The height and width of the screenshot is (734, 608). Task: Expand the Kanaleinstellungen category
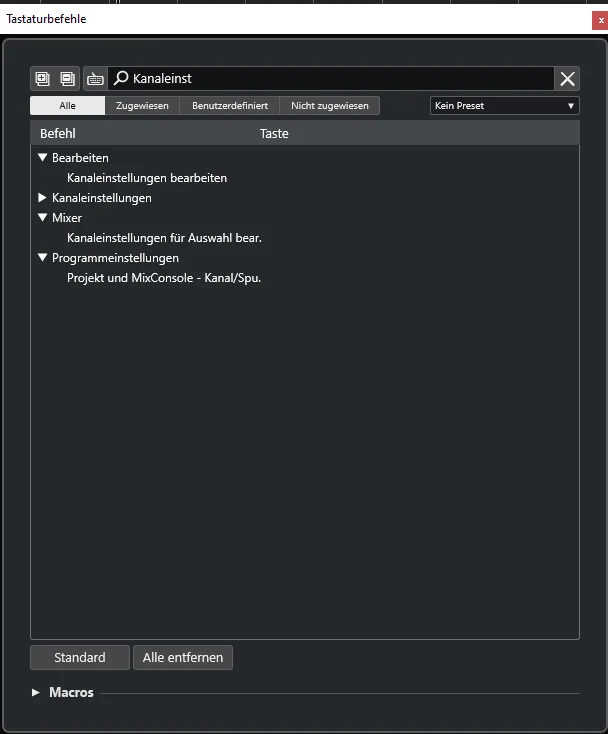pos(42,198)
